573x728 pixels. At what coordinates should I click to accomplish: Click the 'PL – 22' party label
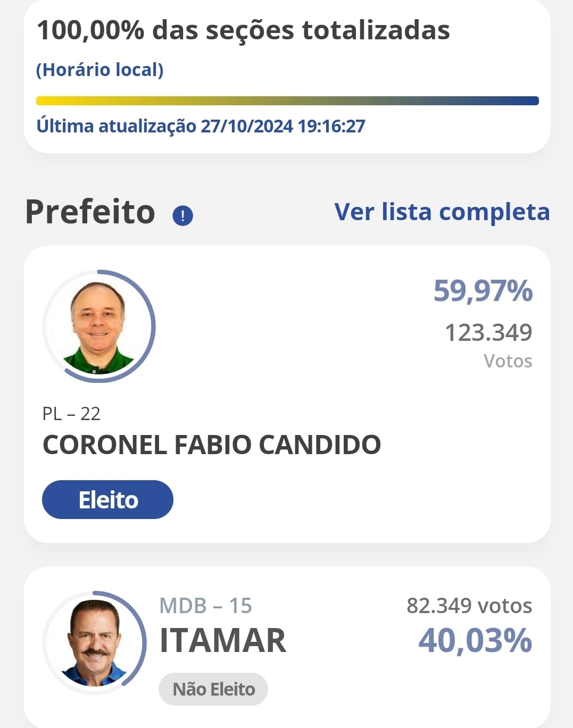71,414
